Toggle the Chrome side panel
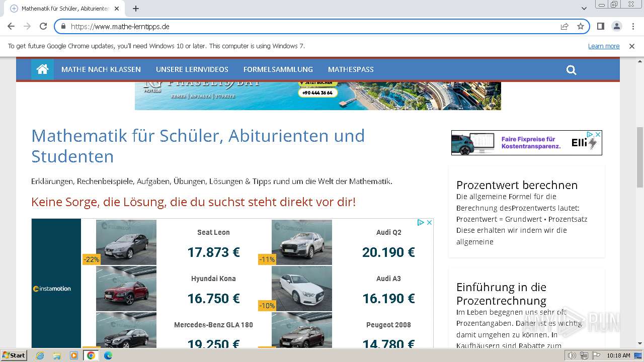644x362 pixels. coord(600,26)
